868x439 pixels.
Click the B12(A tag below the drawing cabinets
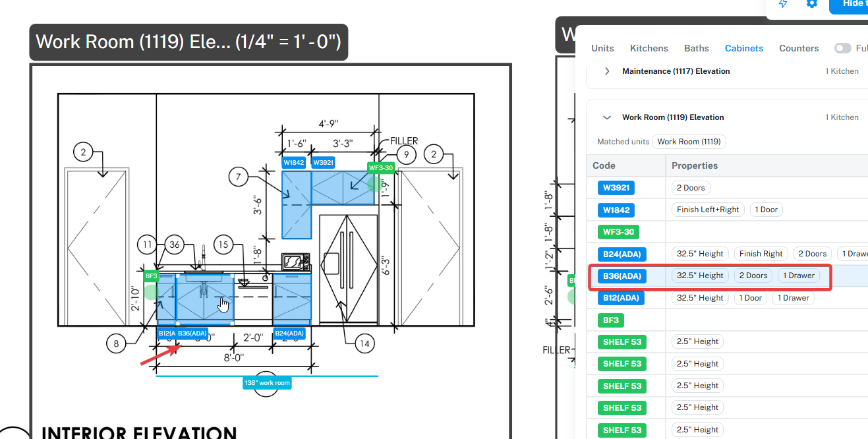[x=165, y=334]
